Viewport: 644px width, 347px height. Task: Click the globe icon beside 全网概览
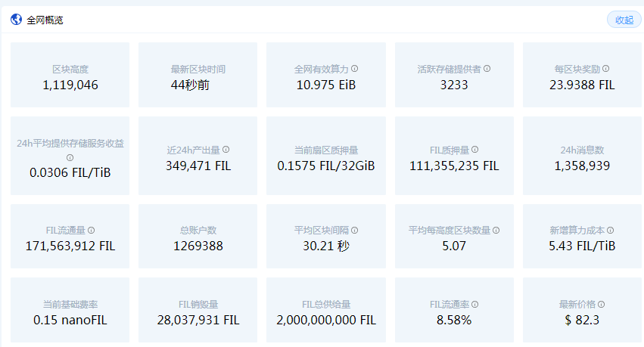point(16,20)
